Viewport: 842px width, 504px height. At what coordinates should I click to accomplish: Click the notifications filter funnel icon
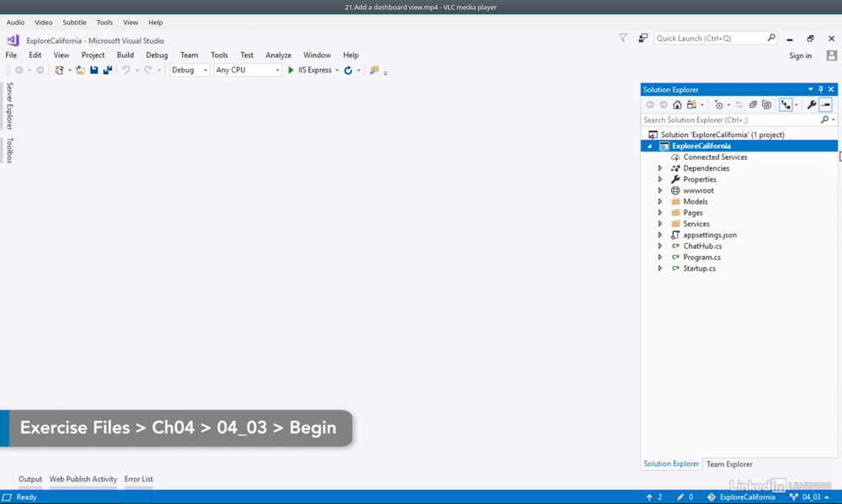(x=623, y=38)
